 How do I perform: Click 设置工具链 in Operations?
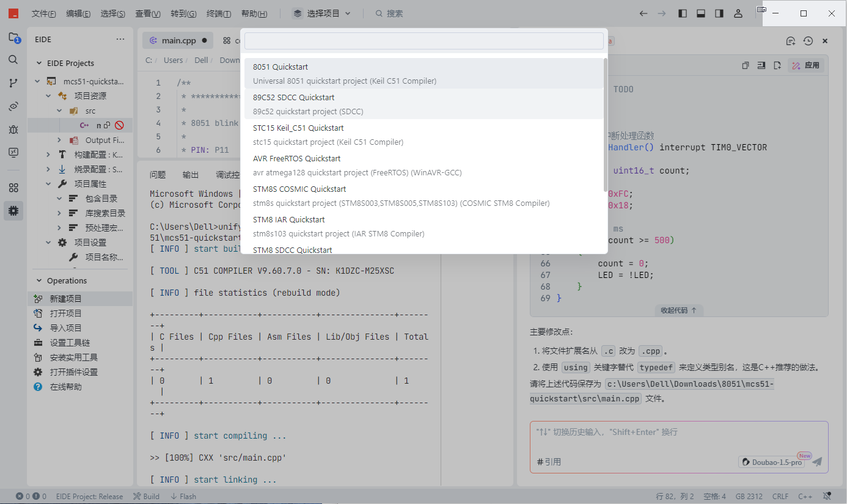click(80, 343)
